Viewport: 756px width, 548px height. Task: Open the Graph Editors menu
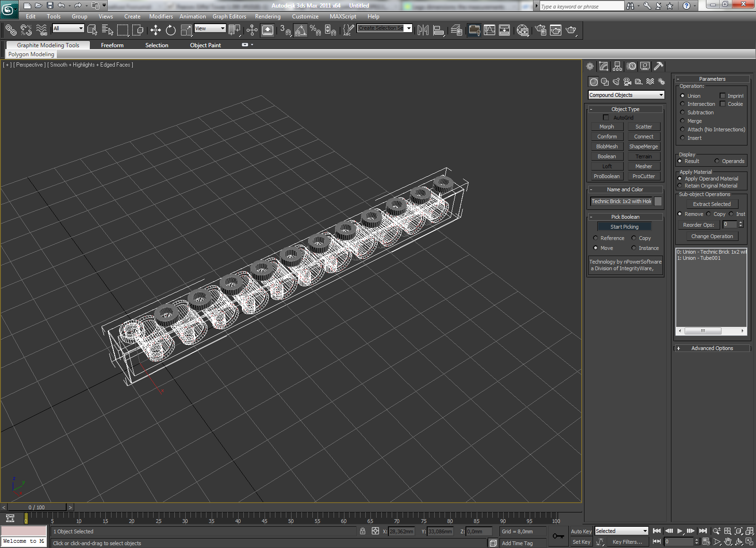click(x=229, y=17)
